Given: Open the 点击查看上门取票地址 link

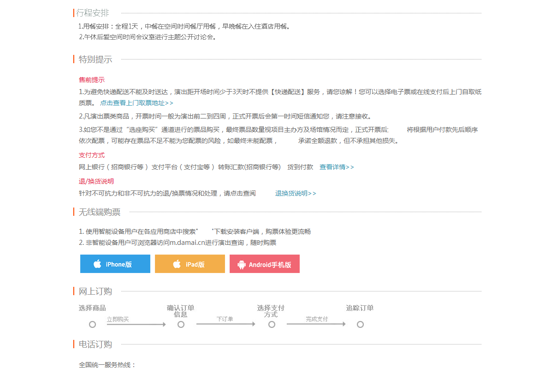Looking at the screenshot, I should click(x=136, y=103).
